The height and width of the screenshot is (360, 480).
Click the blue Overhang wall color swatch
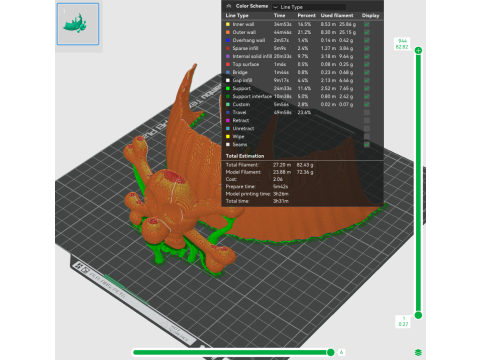pos(228,40)
